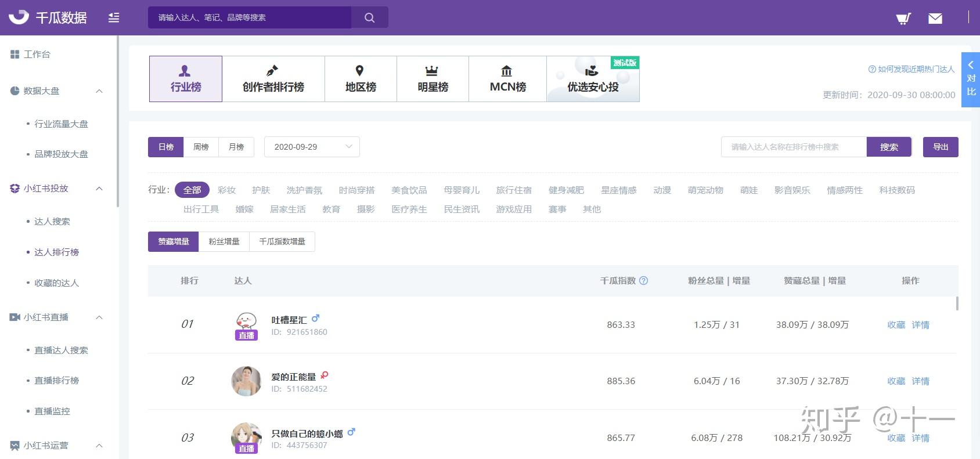This screenshot has height=459, width=980.
Task: Collapse the 小红书投放 sidebar section
Action: (99, 188)
